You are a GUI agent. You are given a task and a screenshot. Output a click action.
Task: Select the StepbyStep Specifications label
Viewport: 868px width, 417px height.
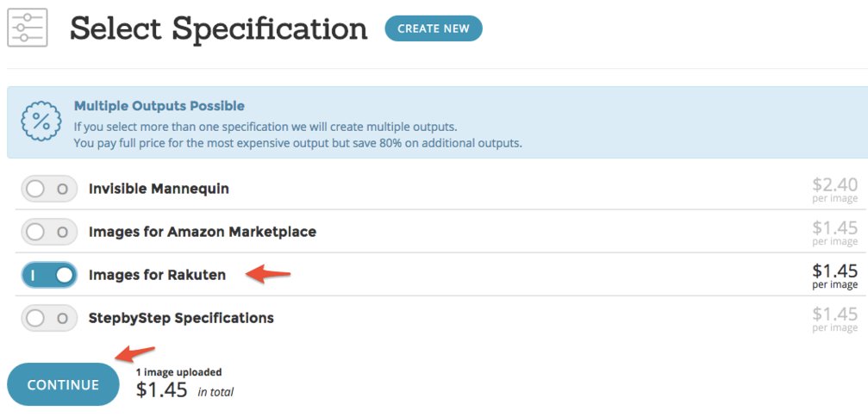click(181, 318)
